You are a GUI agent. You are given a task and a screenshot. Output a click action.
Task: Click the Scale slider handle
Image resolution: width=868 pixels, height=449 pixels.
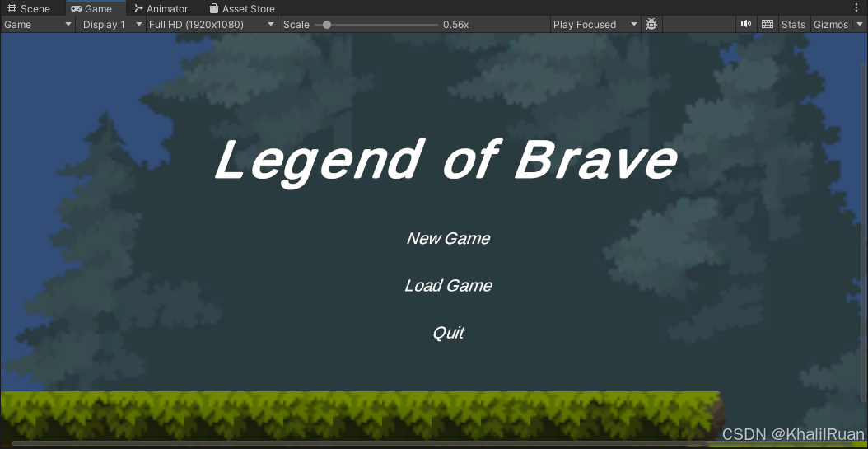327,25
